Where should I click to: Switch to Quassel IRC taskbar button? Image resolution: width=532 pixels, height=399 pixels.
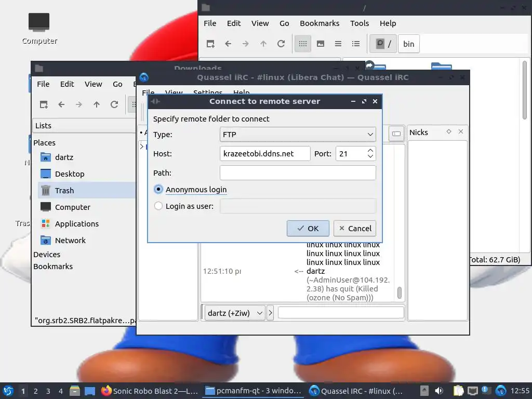tap(356, 391)
